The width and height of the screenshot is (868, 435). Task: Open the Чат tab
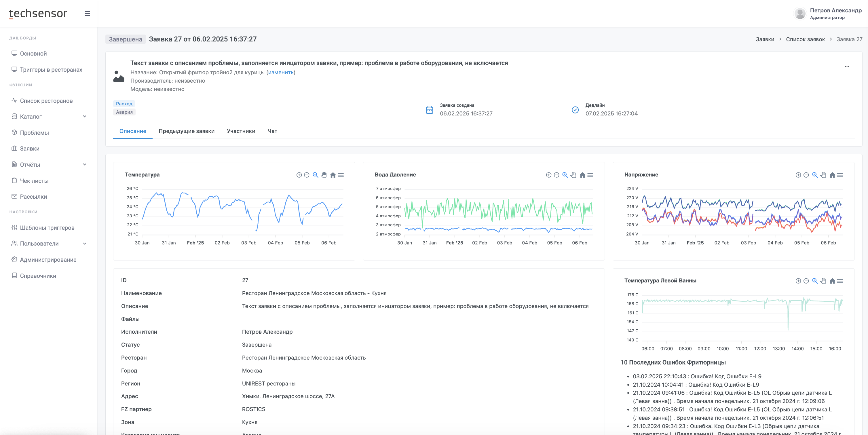tap(272, 131)
